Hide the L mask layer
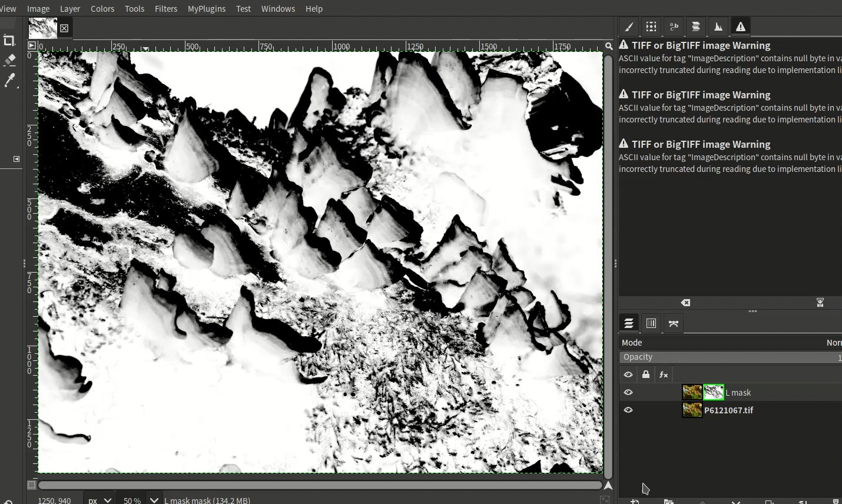 (628, 392)
